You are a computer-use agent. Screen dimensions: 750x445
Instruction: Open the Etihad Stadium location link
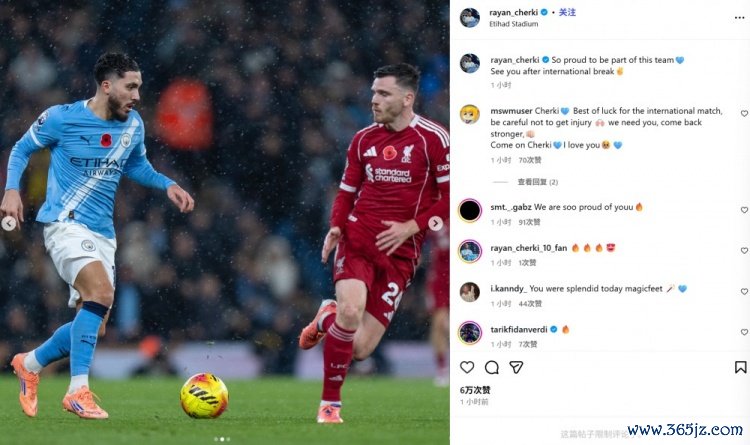point(514,24)
